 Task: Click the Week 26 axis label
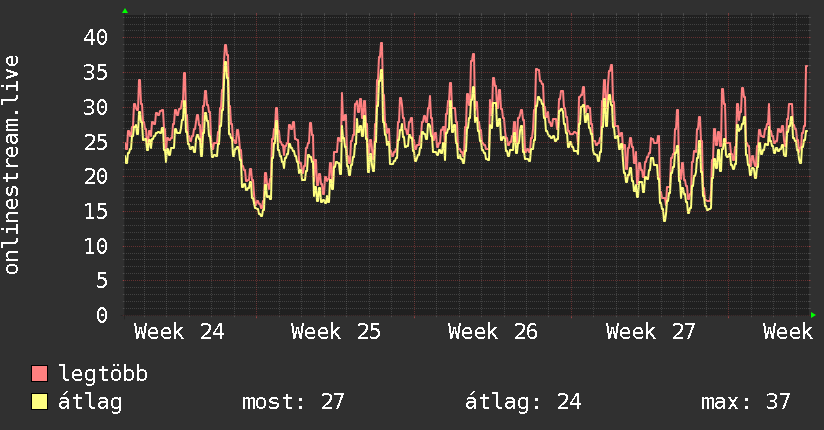pyautogui.click(x=493, y=332)
